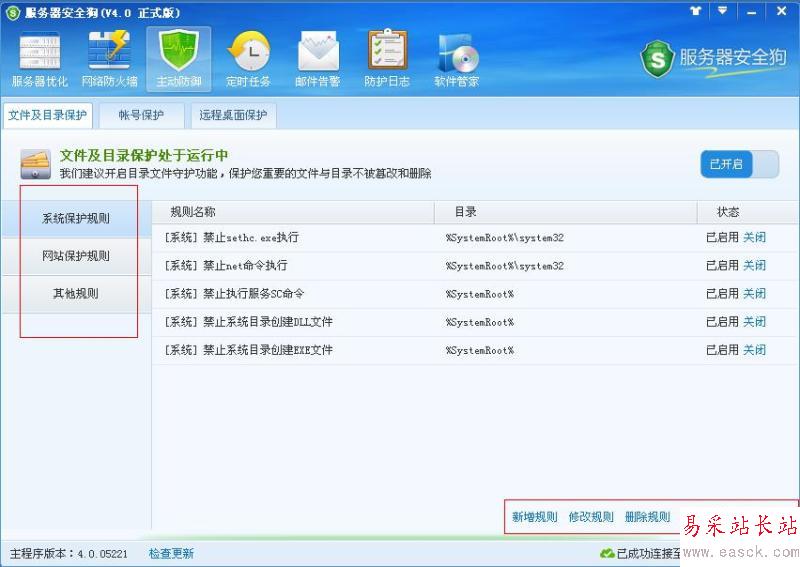Viewport: 800px width, 567px height.
Task: Click 关闭 for the 禁止sethc.exe执行 rule
Action: [x=754, y=237]
